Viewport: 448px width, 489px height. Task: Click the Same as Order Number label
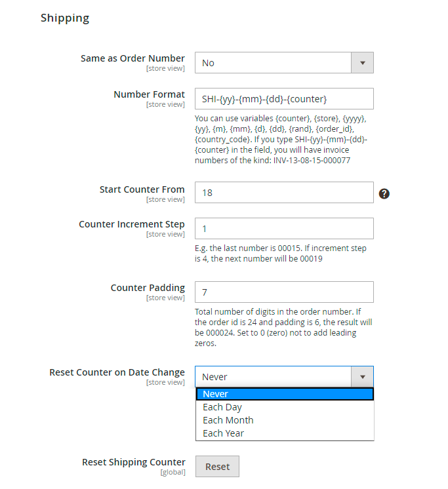pyautogui.click(x=132, y=58)
